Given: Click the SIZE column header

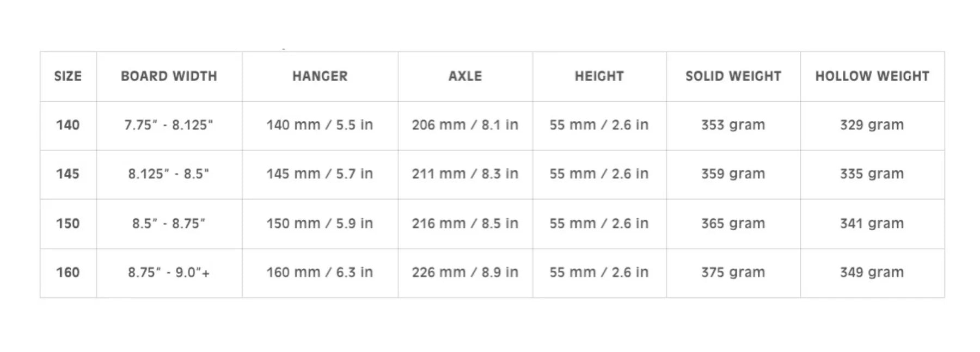Looking at the screenshot, I should [68, 76].
